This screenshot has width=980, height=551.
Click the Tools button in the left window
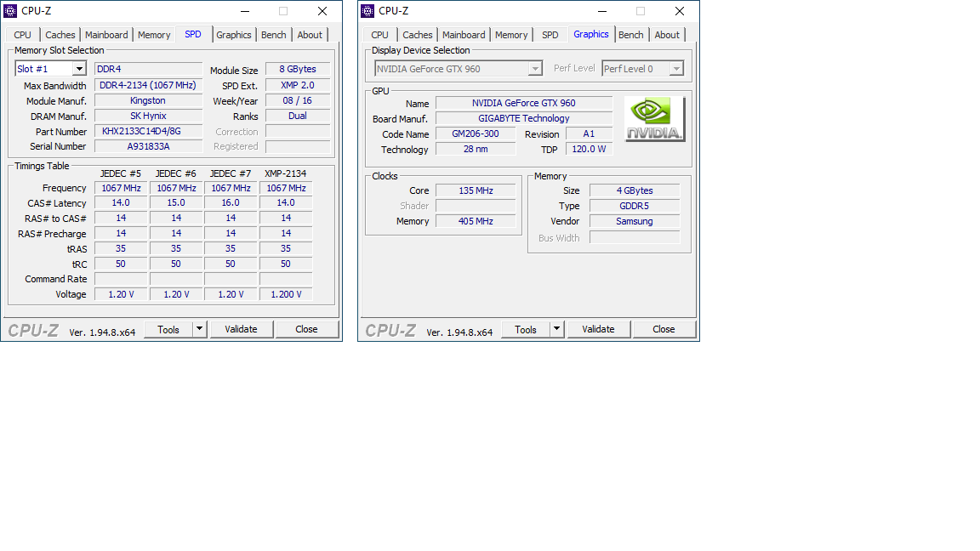point(168,329)
